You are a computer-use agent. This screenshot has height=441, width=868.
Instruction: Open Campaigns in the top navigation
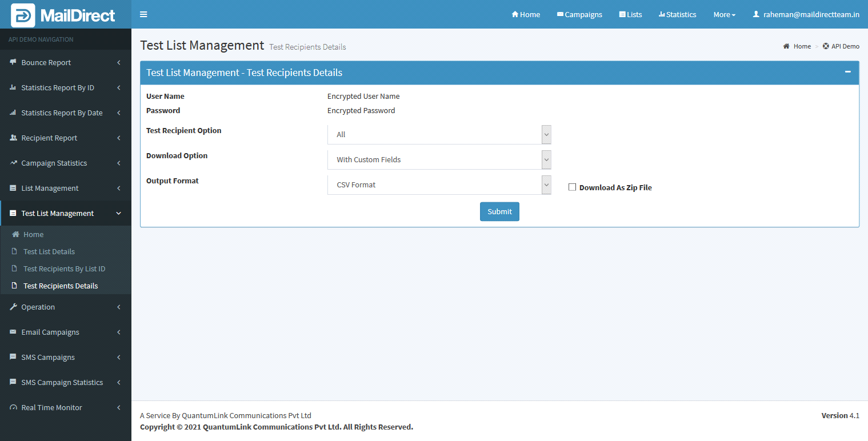[579, 15]
